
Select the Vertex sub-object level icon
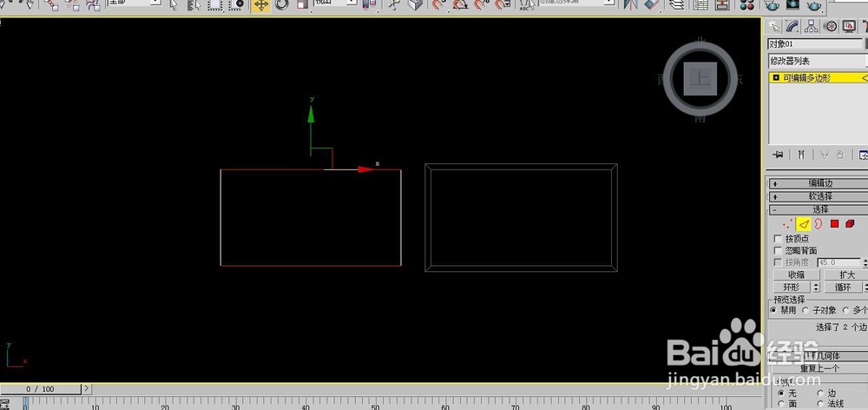tap(787, 224)
